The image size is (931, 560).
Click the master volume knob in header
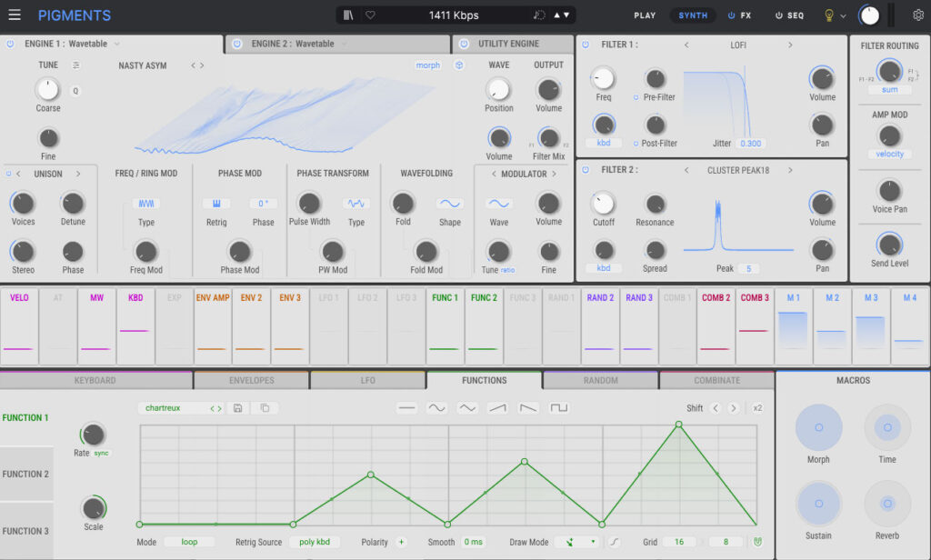click(869, 15)
